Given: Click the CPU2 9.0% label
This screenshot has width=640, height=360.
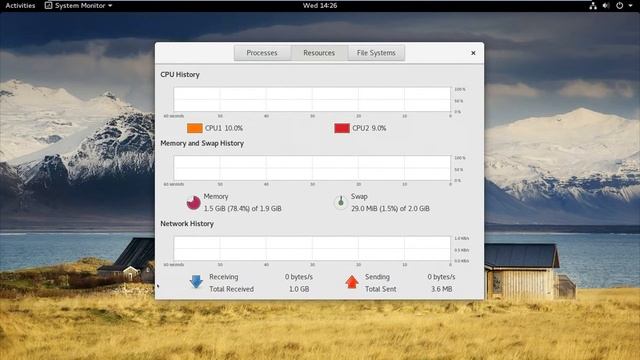Looking at the screenshot, I should [369, 128].
